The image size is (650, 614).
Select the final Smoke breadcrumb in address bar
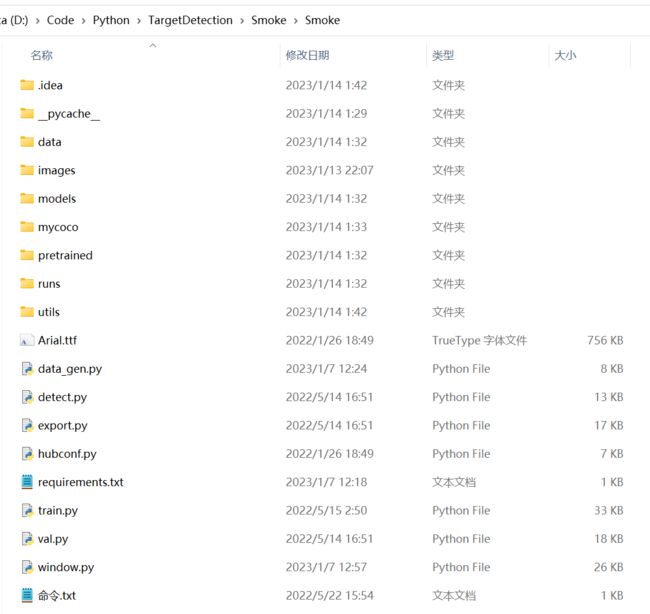click(x=322, y=20)
